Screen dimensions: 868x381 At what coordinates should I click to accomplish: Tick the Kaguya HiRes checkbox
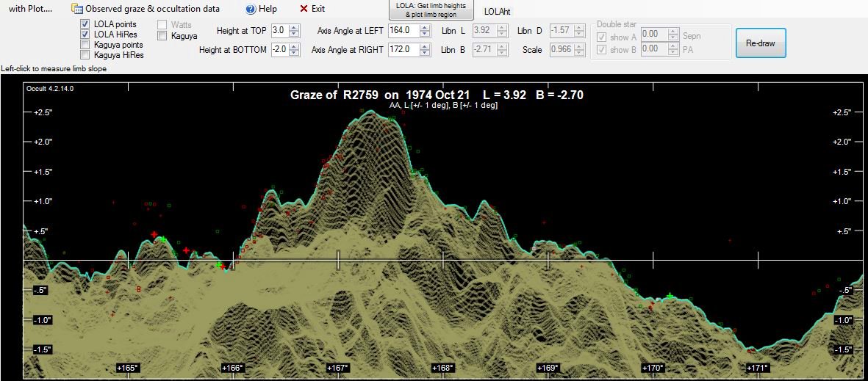click(86, 55)
